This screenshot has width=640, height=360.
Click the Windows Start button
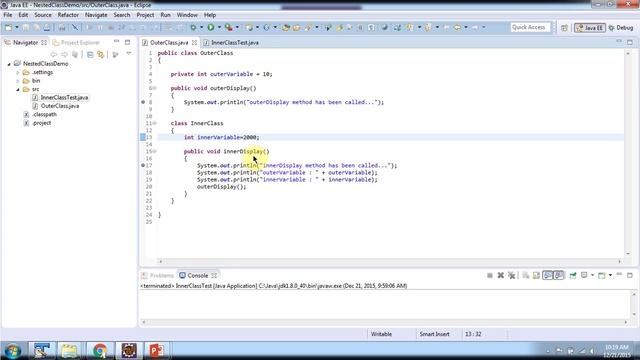13,350
